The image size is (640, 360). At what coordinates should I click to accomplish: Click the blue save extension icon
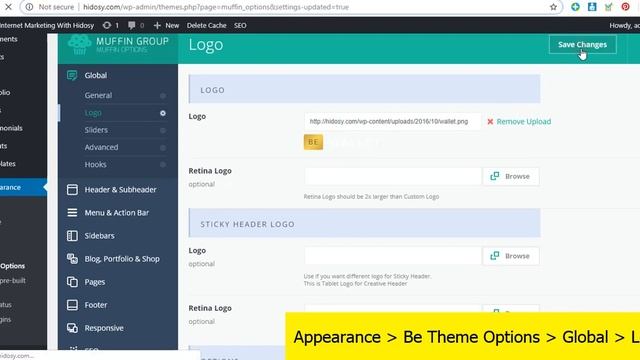(x=592, y=7)
